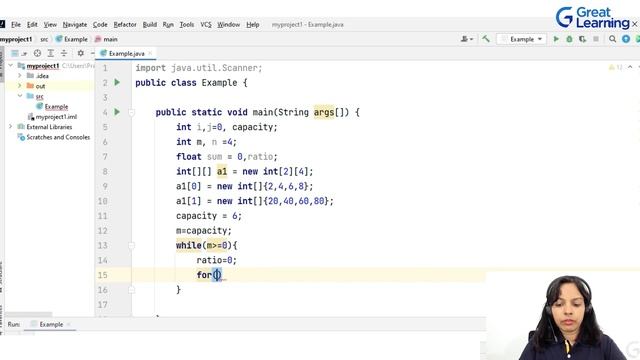Open the Project view selector dropdown
Screen dimensions: 640x360
pos(19,53)
